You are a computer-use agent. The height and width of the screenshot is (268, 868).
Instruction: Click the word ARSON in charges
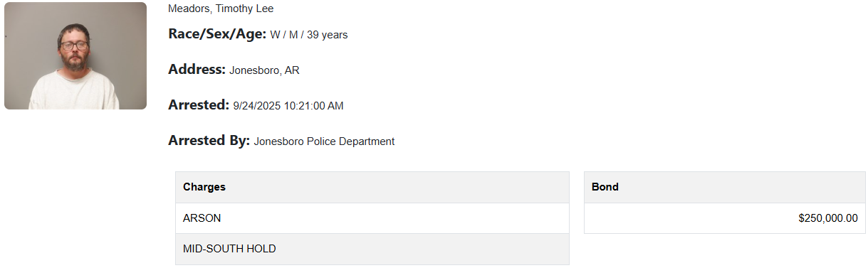(202, 218)
